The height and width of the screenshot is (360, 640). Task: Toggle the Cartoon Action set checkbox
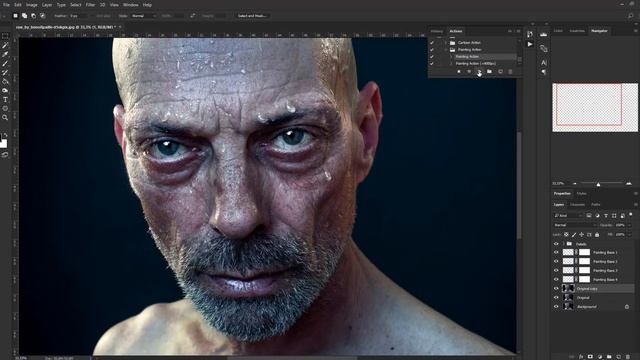tap(432, 42)
